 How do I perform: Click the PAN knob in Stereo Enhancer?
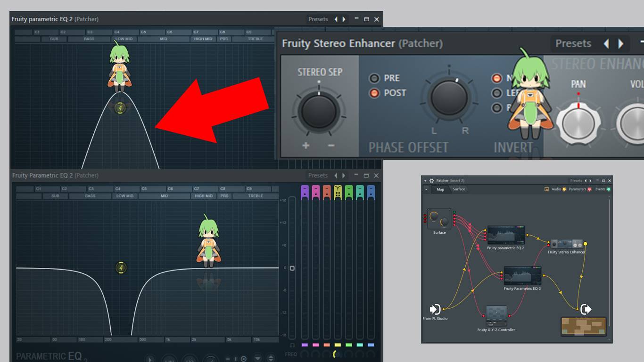pyautogui.click(x=578, y=123)
